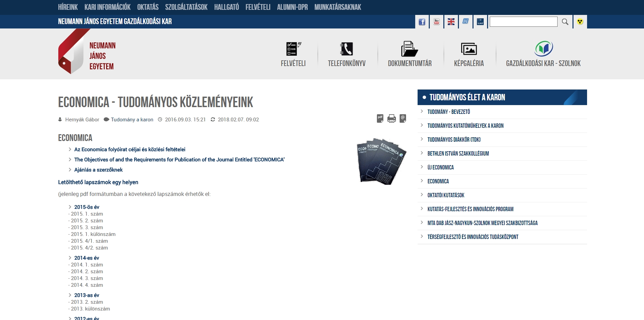Open the 2013-as év heading link
This screenshot has height=320, width=644.
87,295
